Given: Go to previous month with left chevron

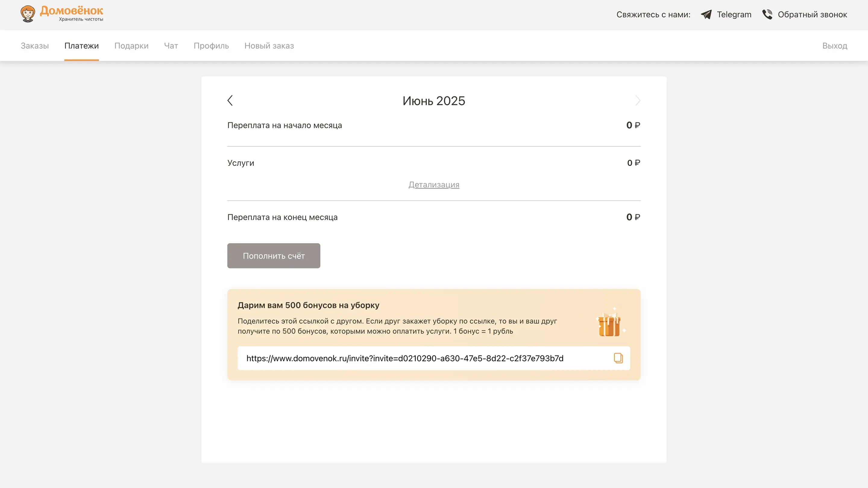Looking at the screenshot, I should pos(230,100).
